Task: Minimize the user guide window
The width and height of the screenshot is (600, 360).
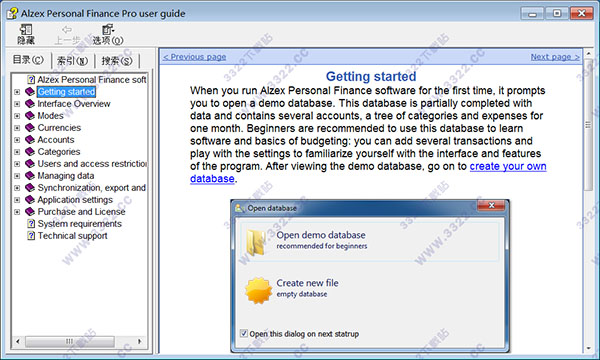Action: [532, 13]
